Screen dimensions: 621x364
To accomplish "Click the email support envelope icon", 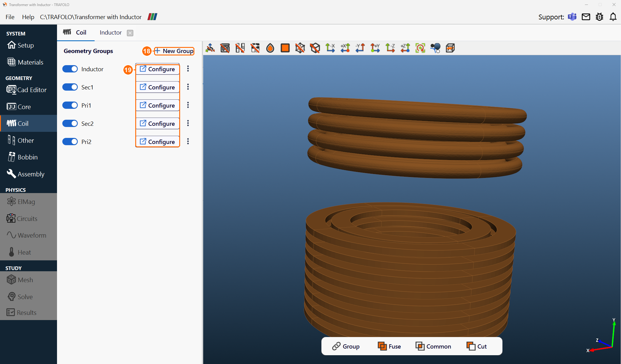I will coord(586,17).
